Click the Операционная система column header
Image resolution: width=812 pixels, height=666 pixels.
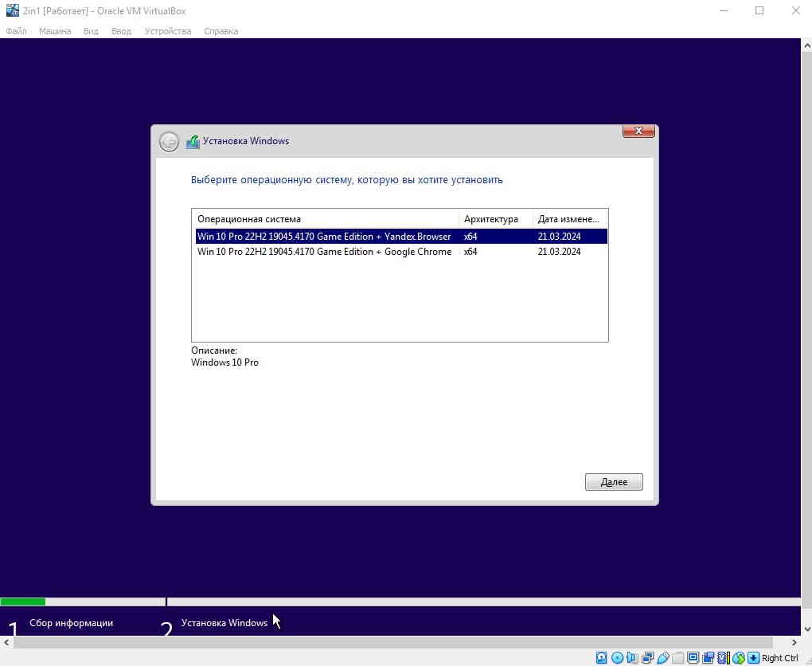326,219
